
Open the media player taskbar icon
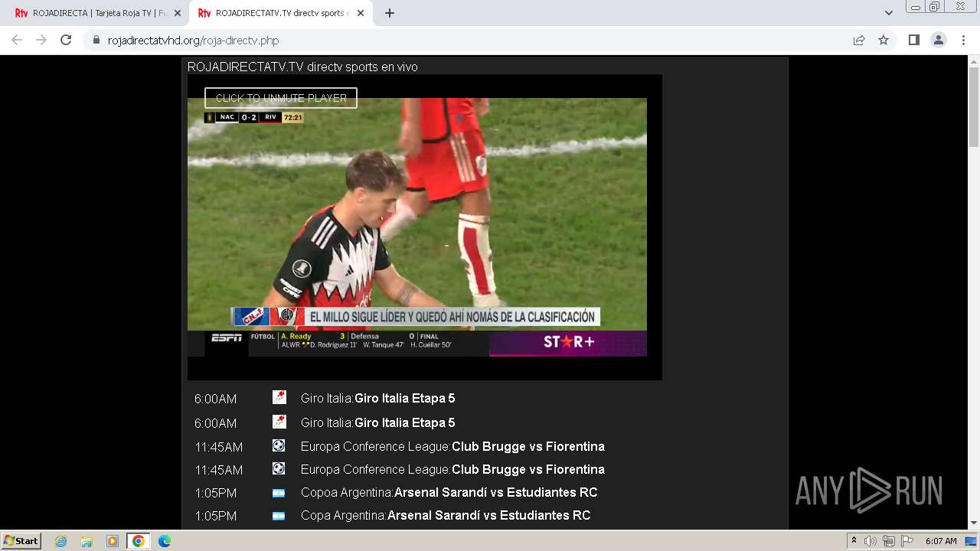coord(113,541)
